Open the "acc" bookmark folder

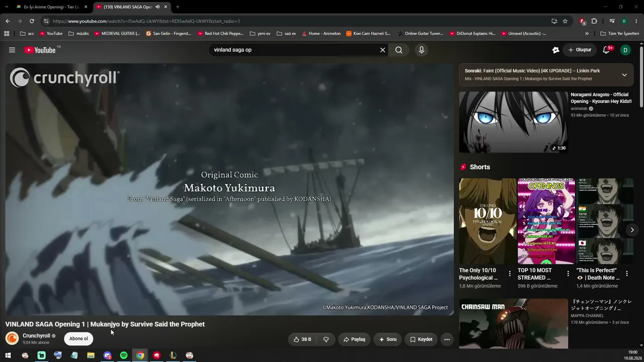click(27, 34)
